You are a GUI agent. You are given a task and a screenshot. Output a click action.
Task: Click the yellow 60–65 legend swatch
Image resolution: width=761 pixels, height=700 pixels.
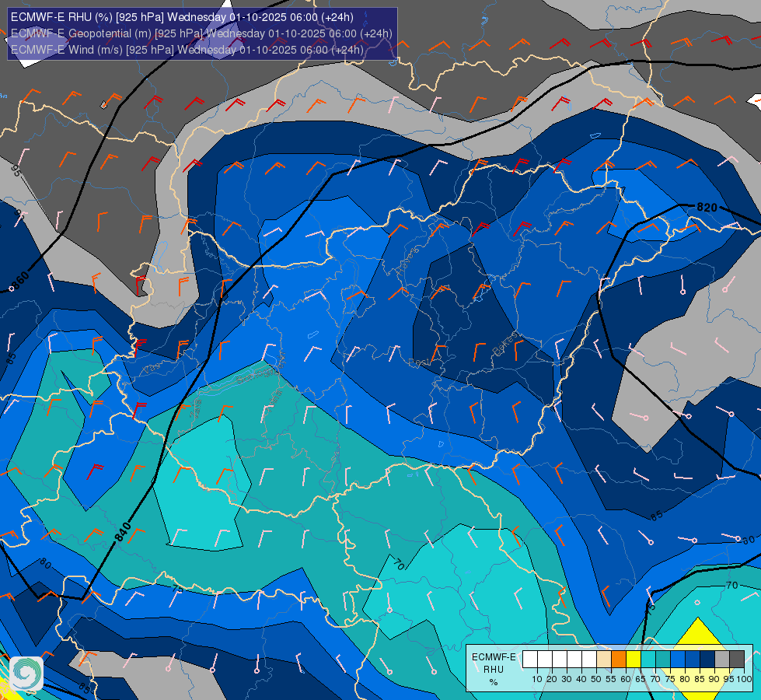tap(634, 660)
